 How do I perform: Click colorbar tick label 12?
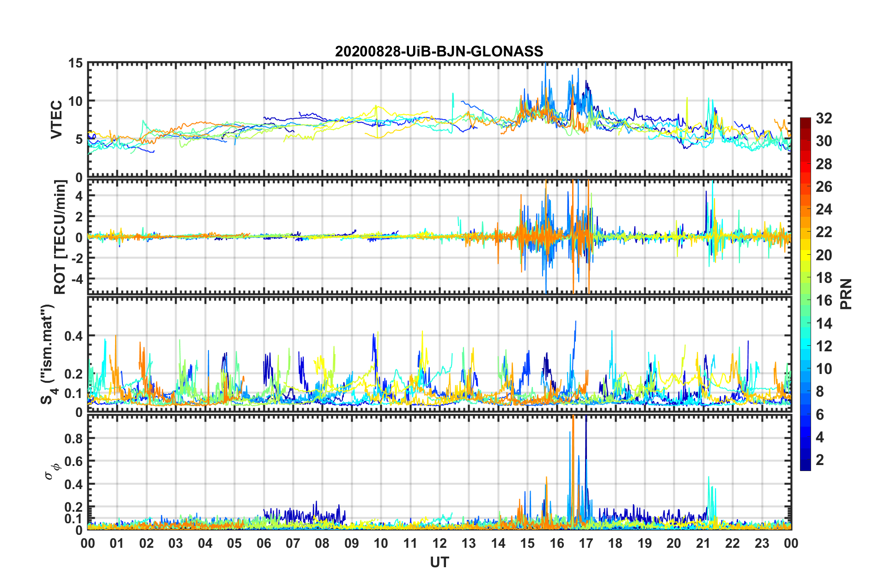pos(824,346)
